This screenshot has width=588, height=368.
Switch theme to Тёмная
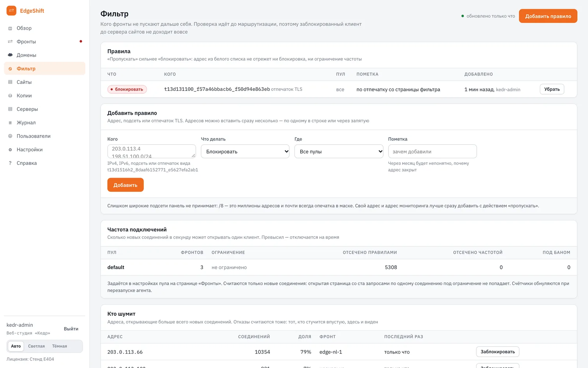click(60, 346)
